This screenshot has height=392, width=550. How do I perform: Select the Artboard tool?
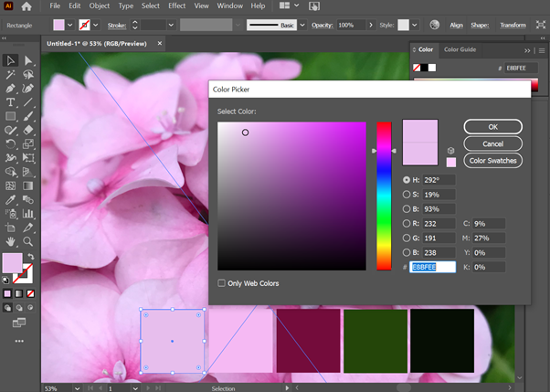[11, 228]
